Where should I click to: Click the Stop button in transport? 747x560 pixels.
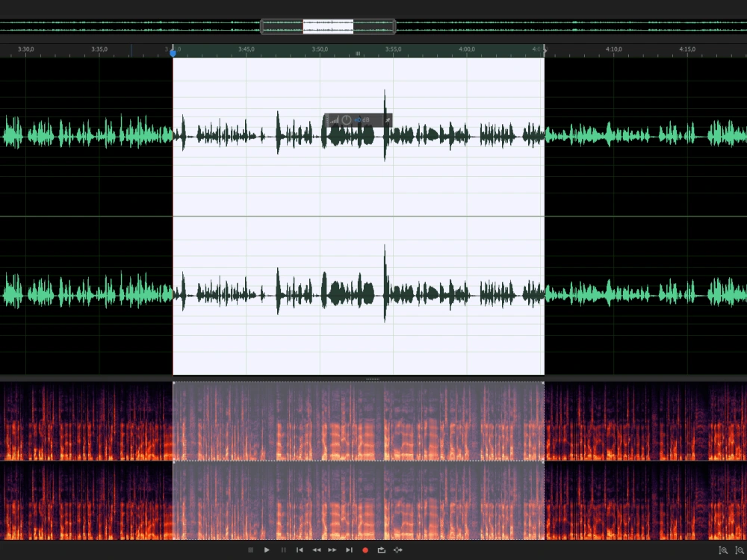pos(250,550)
